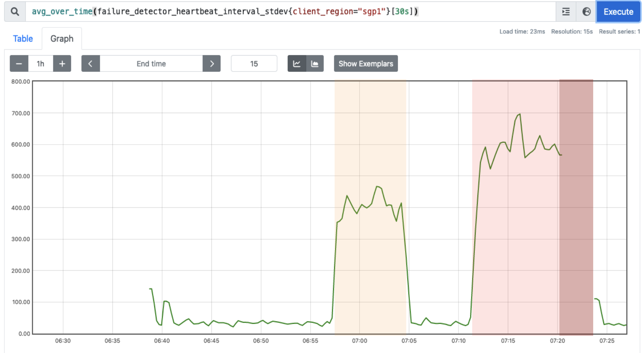Switch to stacked area chart
The width and height of the screenshot is (644, 353).
click(315, 64)
